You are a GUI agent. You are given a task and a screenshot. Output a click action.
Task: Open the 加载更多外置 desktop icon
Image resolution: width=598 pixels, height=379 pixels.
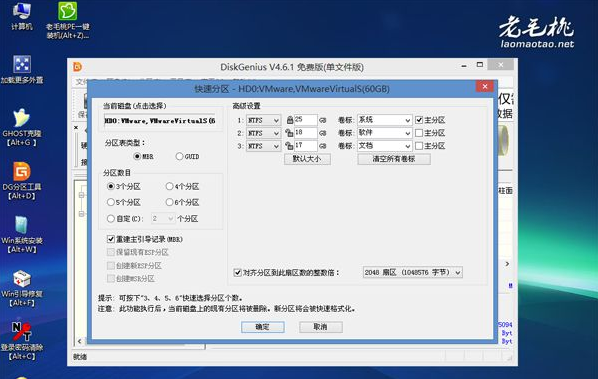22,69
